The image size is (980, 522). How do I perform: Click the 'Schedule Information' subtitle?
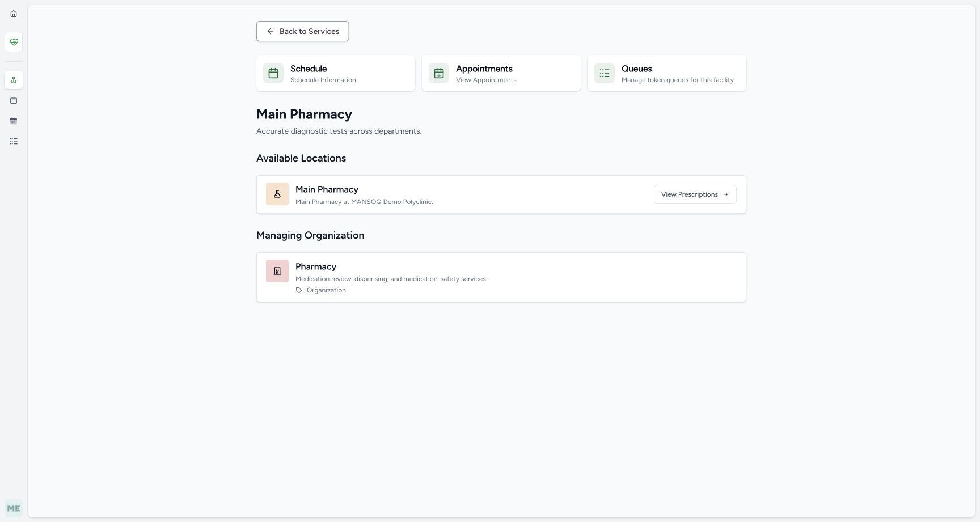[x=323, y=80]
